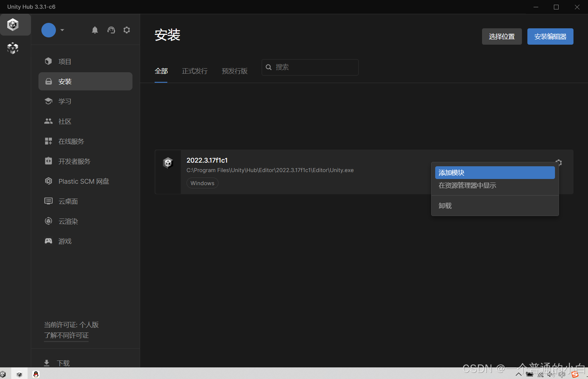588x379 pixels.
Task: Click the Unity Hub taskbar icon
Action: [19, 374]
